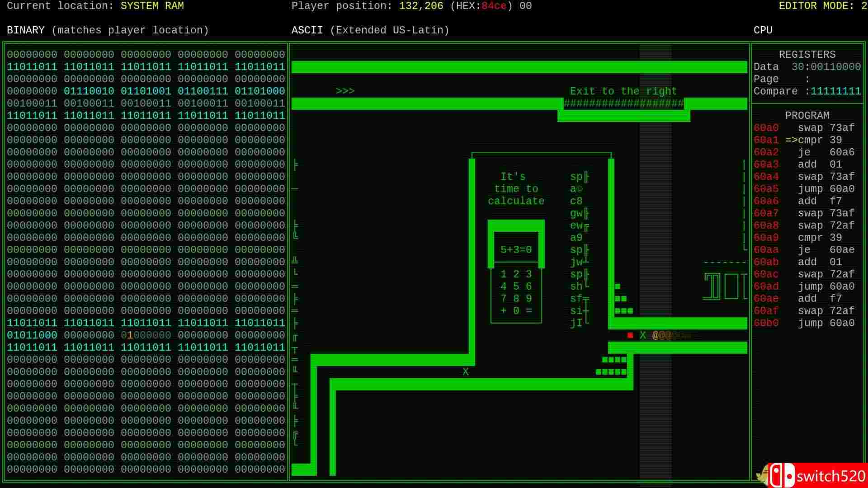Select program line 60a5 jump 60a0
This screenshot has width=868, height=488.
[804, 189]
